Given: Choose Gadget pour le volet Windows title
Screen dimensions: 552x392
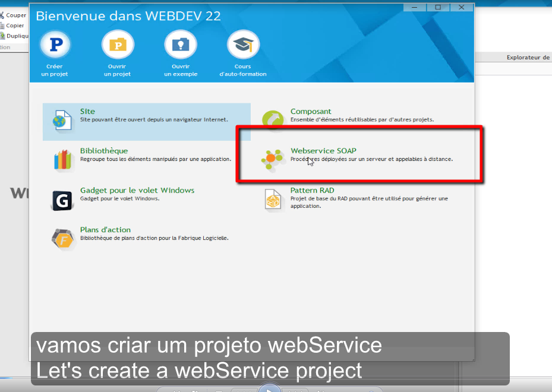Looking at the screenshot, I should click(x=137, y=191).
